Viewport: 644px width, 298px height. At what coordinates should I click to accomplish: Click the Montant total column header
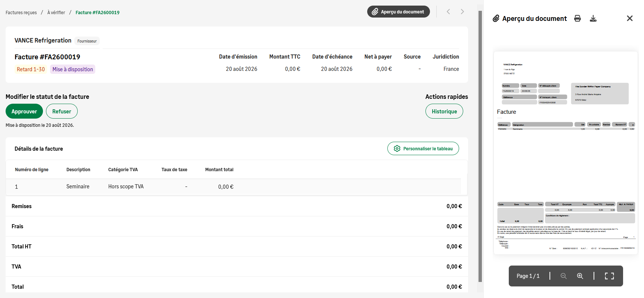[x=219, y=170]
